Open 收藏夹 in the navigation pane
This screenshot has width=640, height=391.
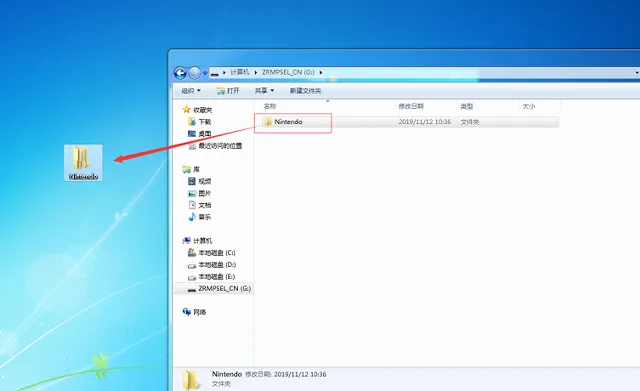(198, 110)
